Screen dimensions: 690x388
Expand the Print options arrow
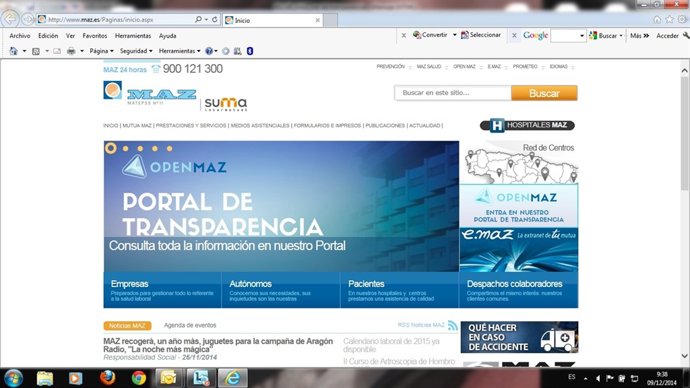click(82, 51)
